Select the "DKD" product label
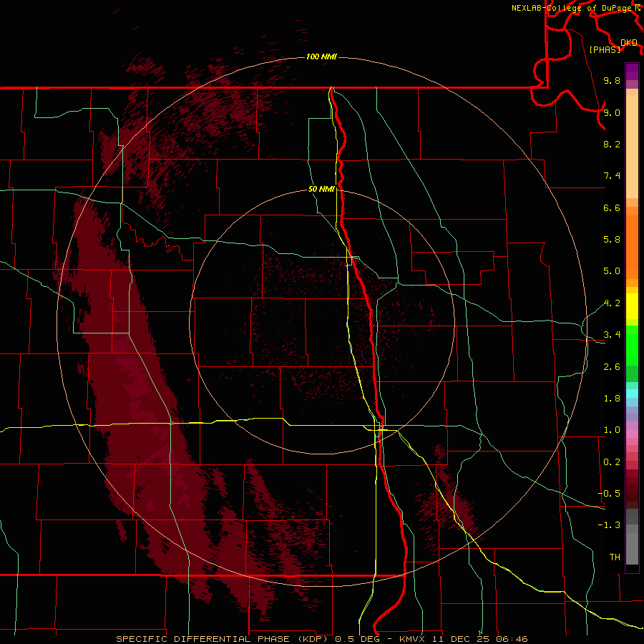The height and width of the screenshot is (644, 644). pos(629,42)
